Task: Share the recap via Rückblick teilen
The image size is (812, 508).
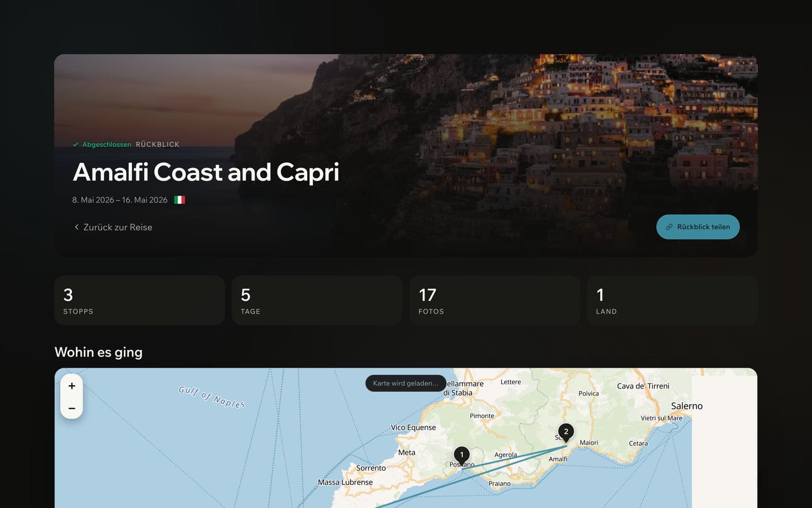Action: [698, 227]
